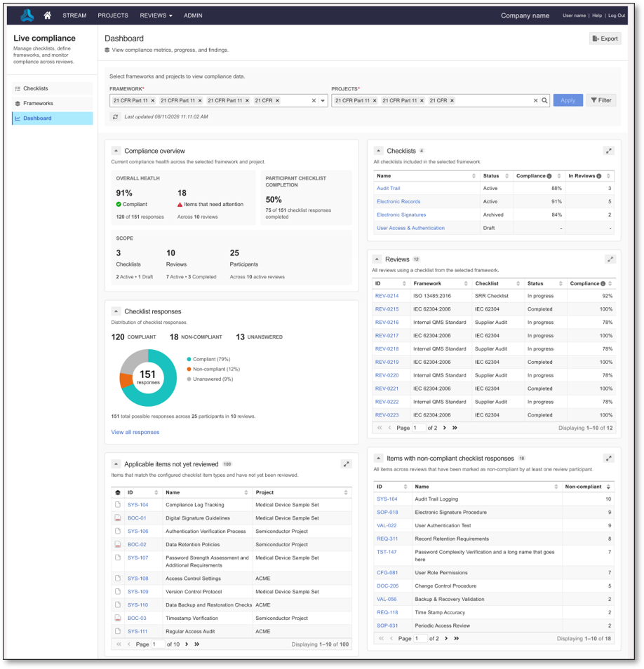
Task: Expand the Checklists panel to full view
Action: point(609,151)
